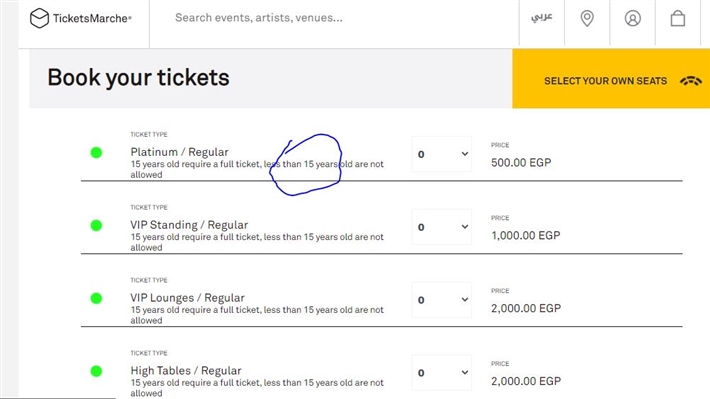The image size is (710, 399).
Task: Open the Platinum / Regular quantity dropdown
Action: tap(442, 154)
